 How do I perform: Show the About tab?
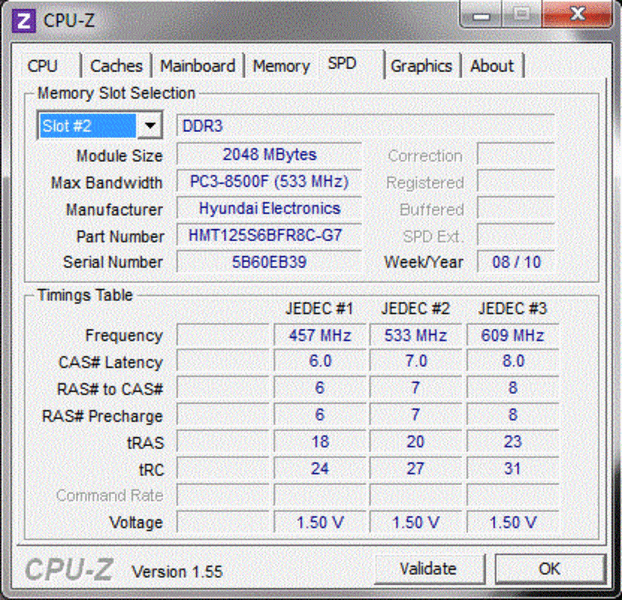tap(492, 66)
